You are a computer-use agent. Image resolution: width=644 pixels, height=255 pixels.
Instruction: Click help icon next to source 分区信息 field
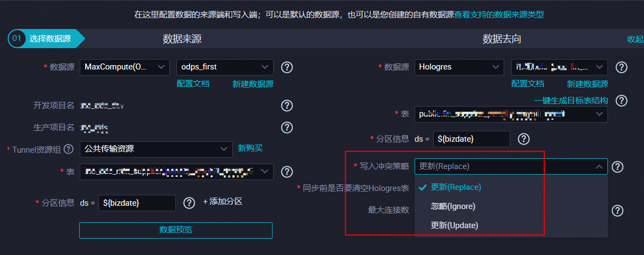tap(189, 203)
